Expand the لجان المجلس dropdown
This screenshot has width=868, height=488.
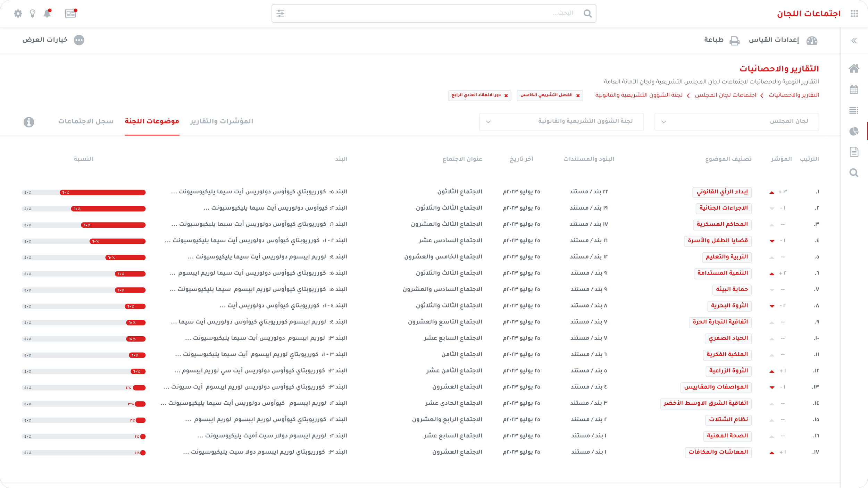coord(736,122)
